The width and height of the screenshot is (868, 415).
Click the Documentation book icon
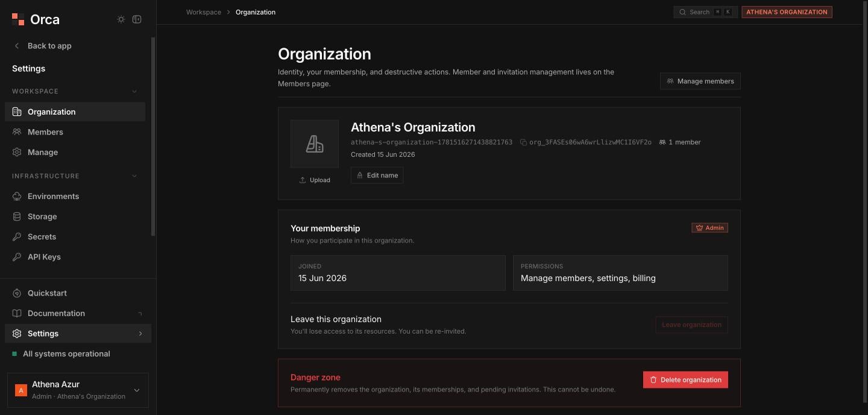click(x=17, y=313)
